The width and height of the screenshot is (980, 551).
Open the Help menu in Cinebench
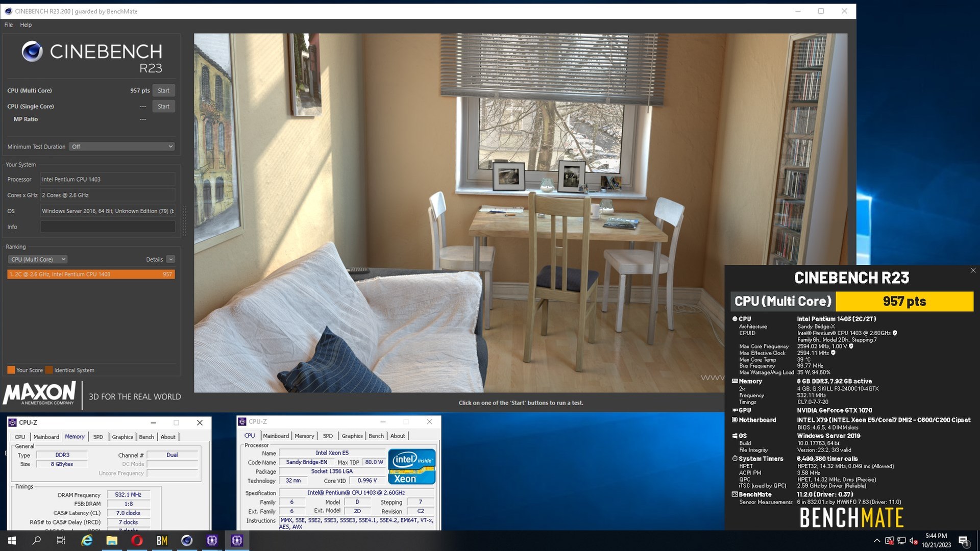26,24
